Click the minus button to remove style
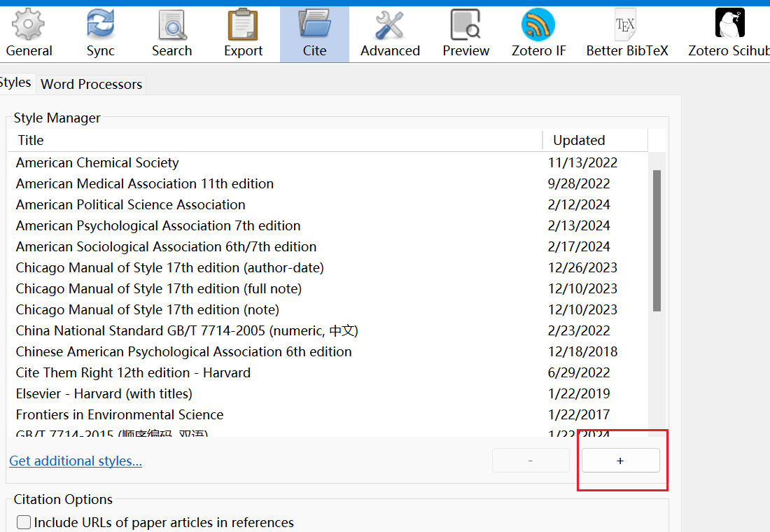 pos(531,461)
